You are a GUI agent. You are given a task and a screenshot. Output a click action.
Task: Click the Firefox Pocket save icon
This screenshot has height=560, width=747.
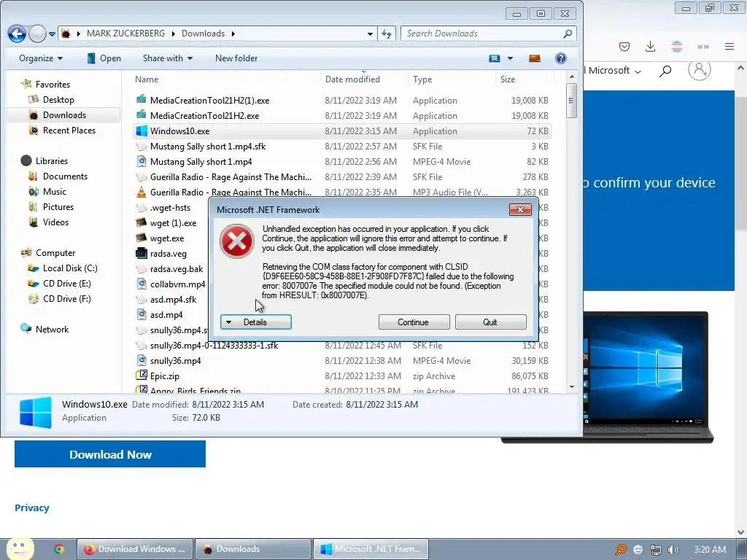point(624,47)
